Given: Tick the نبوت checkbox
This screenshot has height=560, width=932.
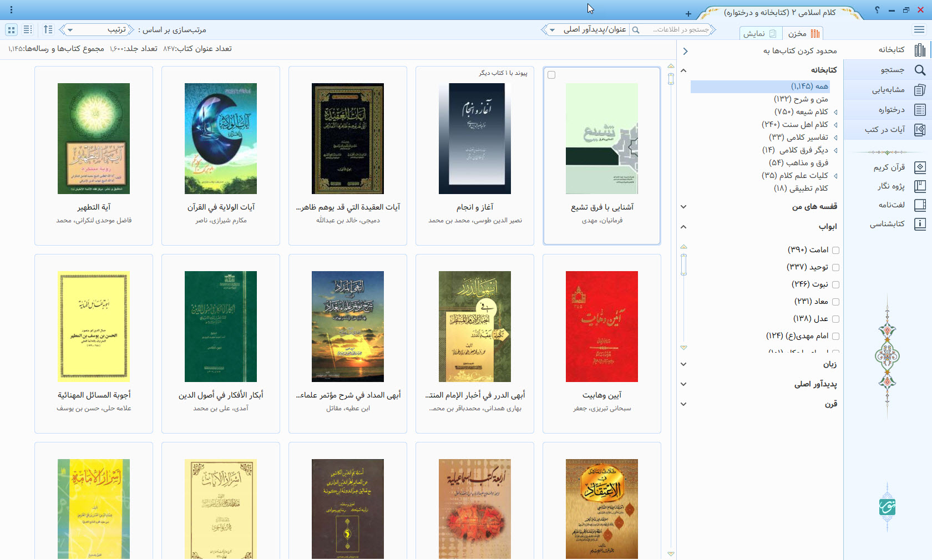Looking at the screenshot, I should tap(835, 285).
